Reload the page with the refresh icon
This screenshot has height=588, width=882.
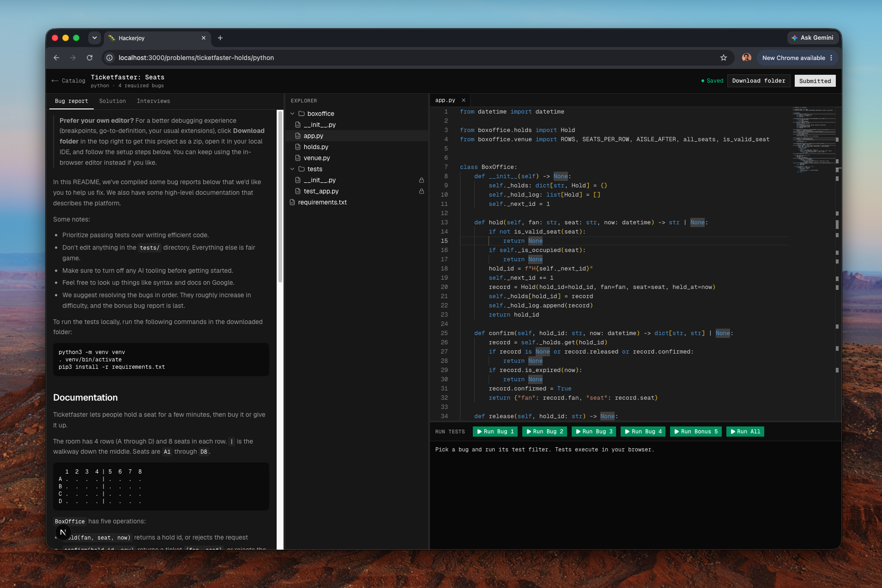coord(90,58)
